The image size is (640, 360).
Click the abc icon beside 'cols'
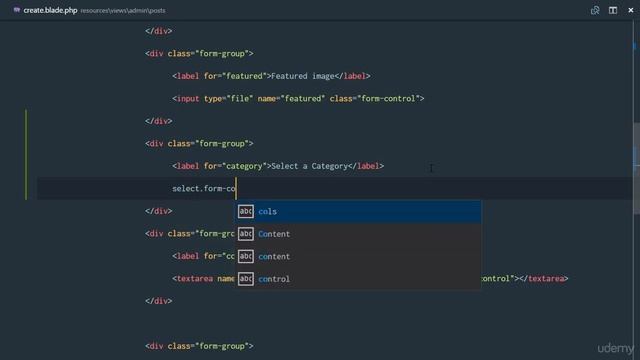click(246, 211)
